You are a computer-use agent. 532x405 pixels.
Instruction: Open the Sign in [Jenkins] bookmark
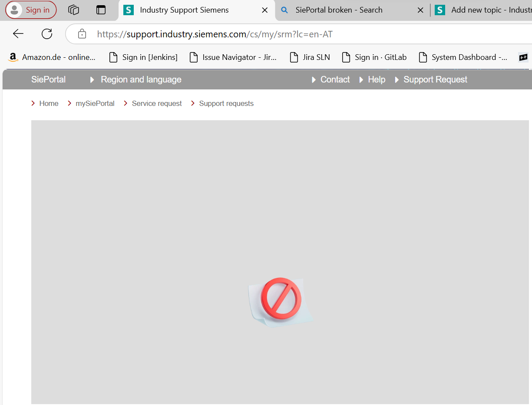tap(143, 57)
